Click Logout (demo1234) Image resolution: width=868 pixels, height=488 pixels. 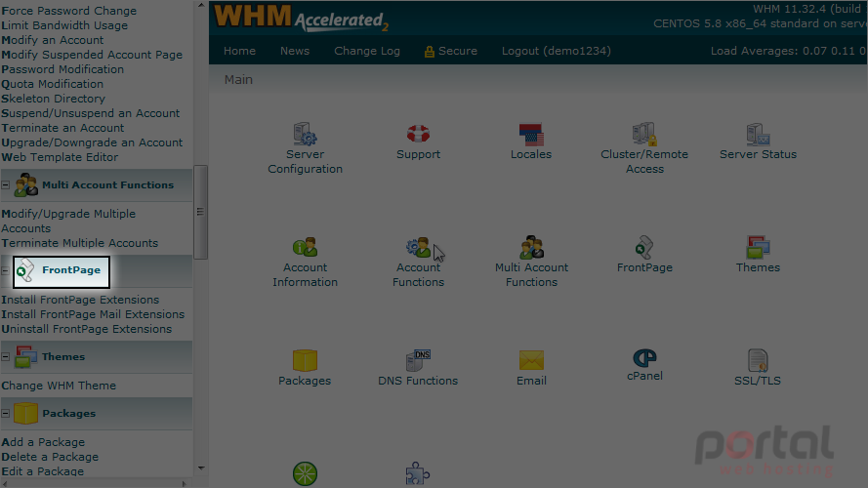coord(557,51)
